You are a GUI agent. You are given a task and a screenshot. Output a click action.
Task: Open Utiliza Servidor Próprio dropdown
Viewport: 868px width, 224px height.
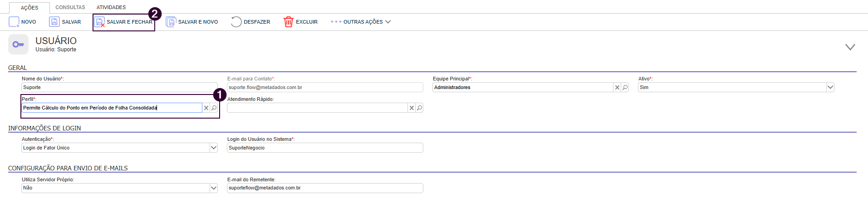[x=214, y=188]
